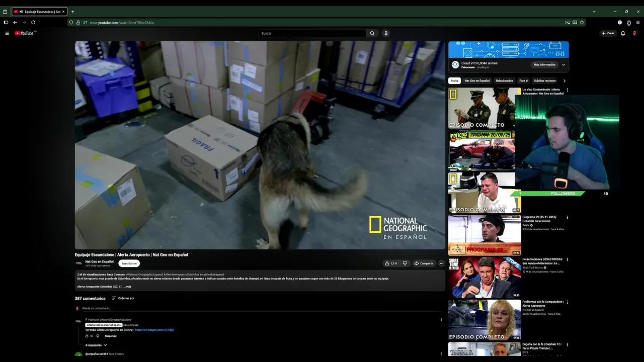
Task: Like the video with thumbs-up 7,1 K
Action: click(391, 263)
